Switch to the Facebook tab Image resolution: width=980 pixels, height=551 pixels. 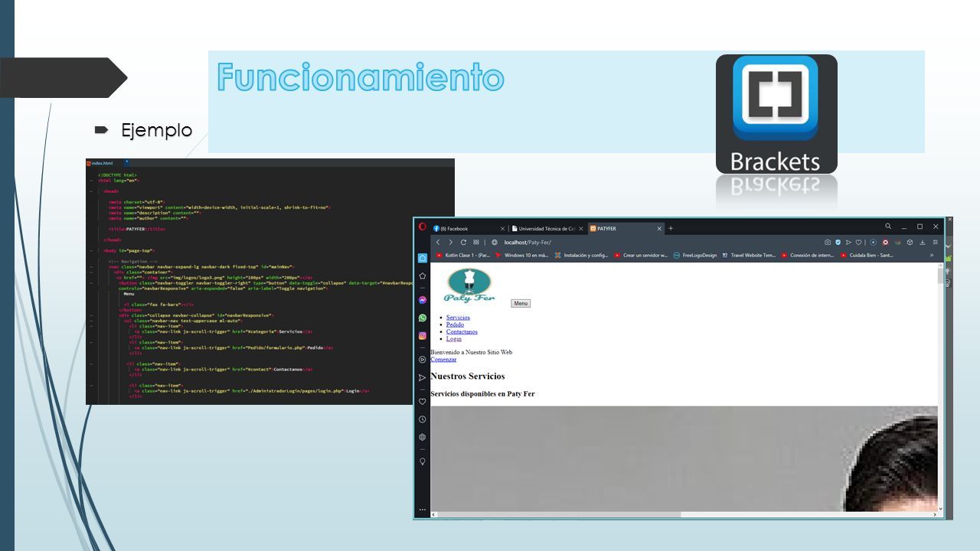tap(469, 228)
